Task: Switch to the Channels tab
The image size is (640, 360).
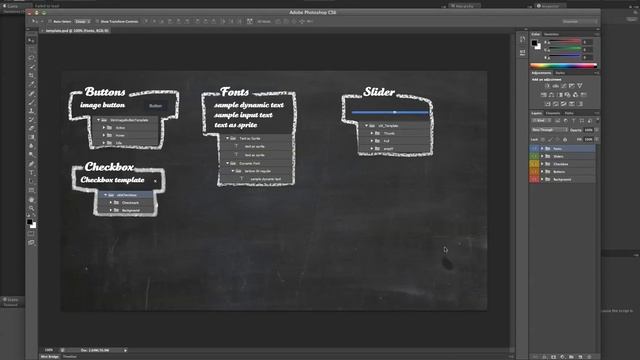Action: click(553, 113)
